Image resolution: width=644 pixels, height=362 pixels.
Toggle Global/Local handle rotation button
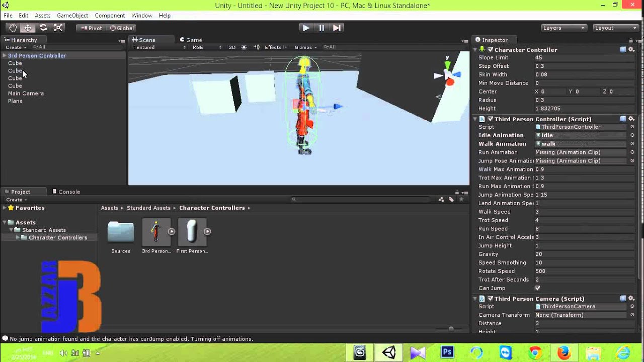(121, 28)
